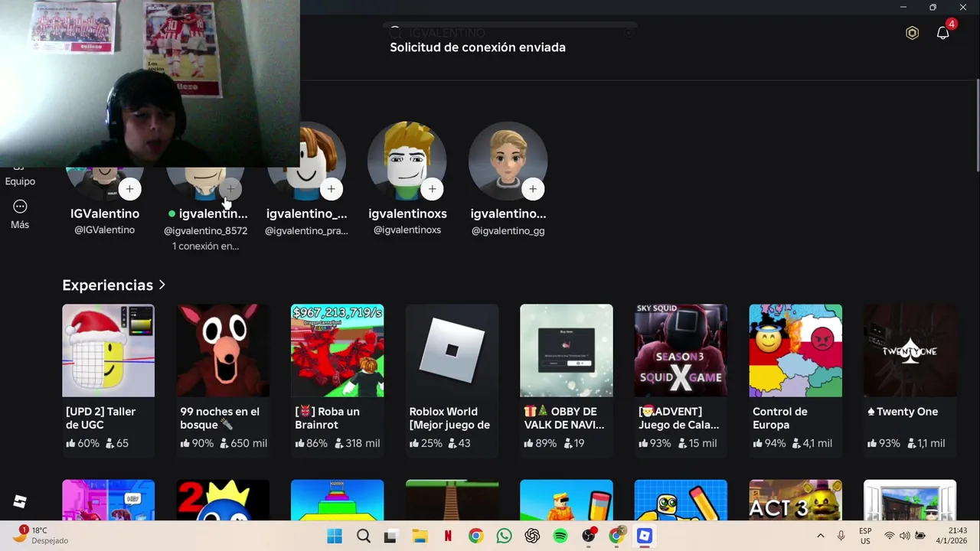Open the Robux hexagon icon

(912, 33)
